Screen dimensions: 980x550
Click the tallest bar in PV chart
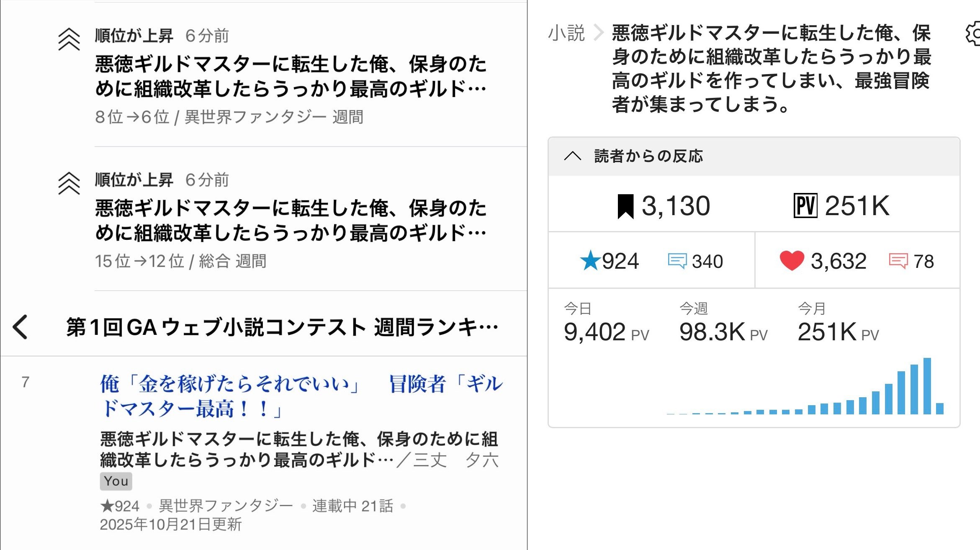(x=927, y=386)
